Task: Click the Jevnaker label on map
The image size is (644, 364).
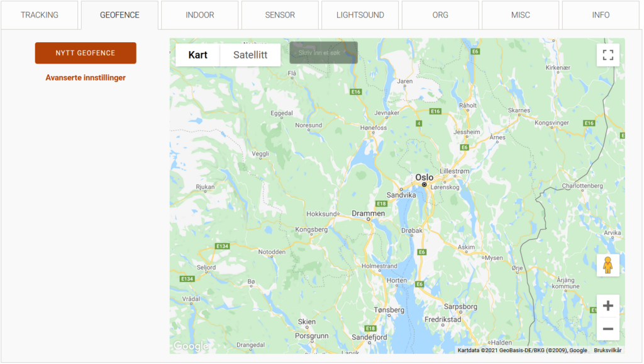Action: pyautogui.click(x=387, y=113)
